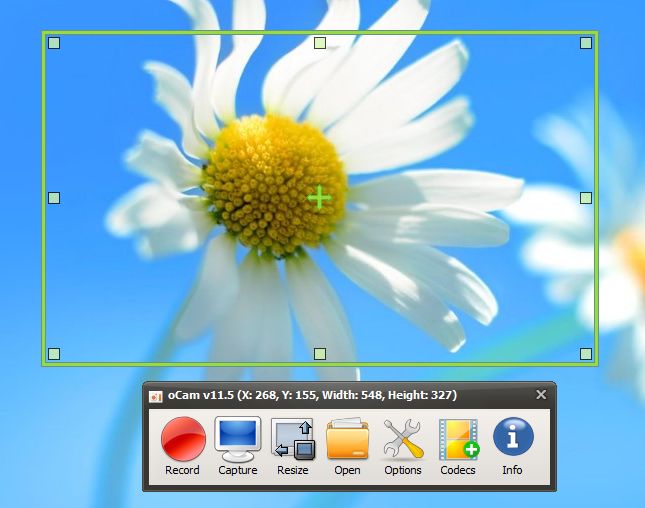Screen dimensions: 645x508
Task: Select the Codecs film icon
Action: 458,438
